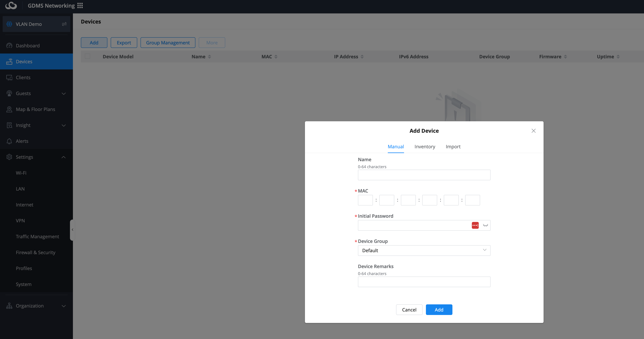
Task: Collapse the Settings section
Action: [x=63, y=157]
